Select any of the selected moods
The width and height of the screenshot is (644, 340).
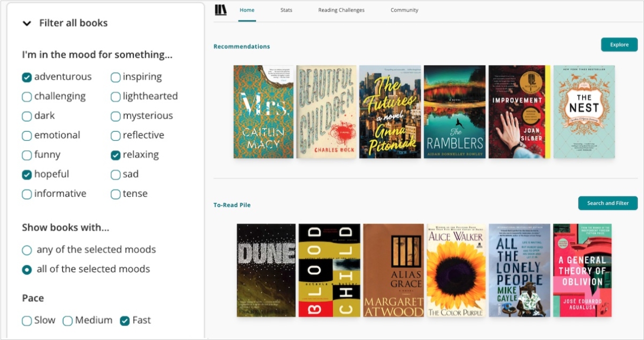(x=27, y=250)
